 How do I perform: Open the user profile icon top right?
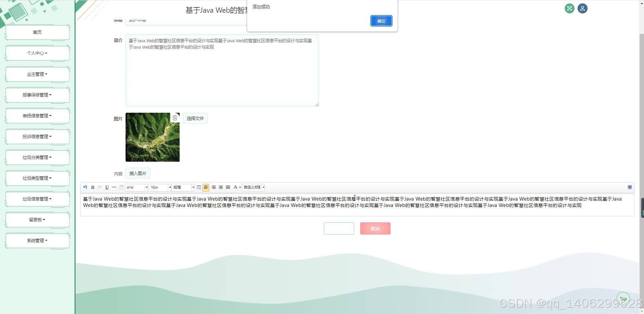582,8
